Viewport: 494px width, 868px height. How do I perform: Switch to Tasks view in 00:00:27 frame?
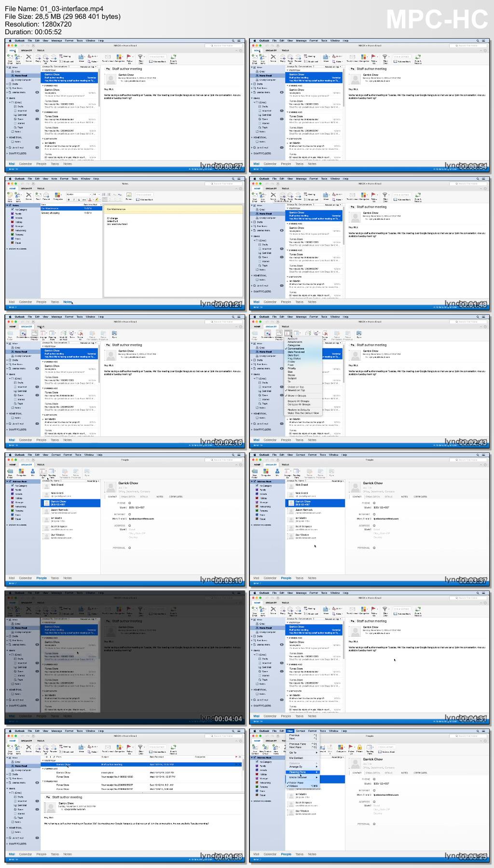pyautogui.click(x=55, y=164)
